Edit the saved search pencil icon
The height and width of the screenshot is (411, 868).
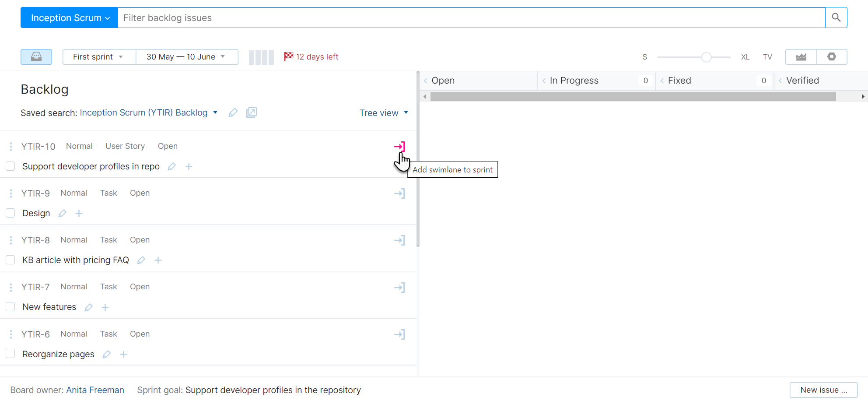pyautogui.click(x=233, y=113)
